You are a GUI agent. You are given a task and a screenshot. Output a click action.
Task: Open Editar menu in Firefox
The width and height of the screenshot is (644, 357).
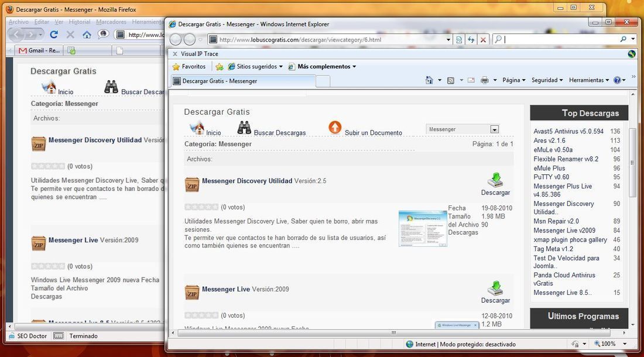click(42, 22)
